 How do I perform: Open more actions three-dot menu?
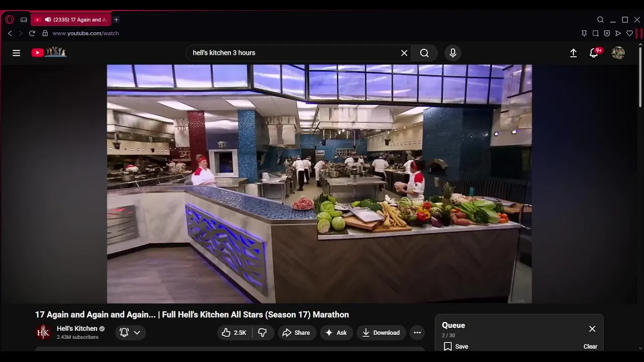(417, 332)
